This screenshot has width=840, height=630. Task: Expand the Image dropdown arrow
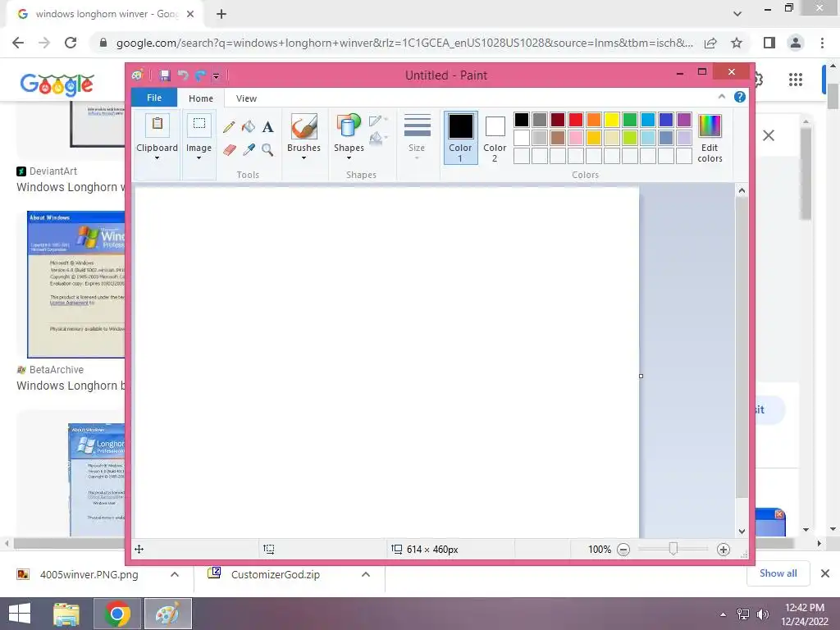tap(199, 158)
